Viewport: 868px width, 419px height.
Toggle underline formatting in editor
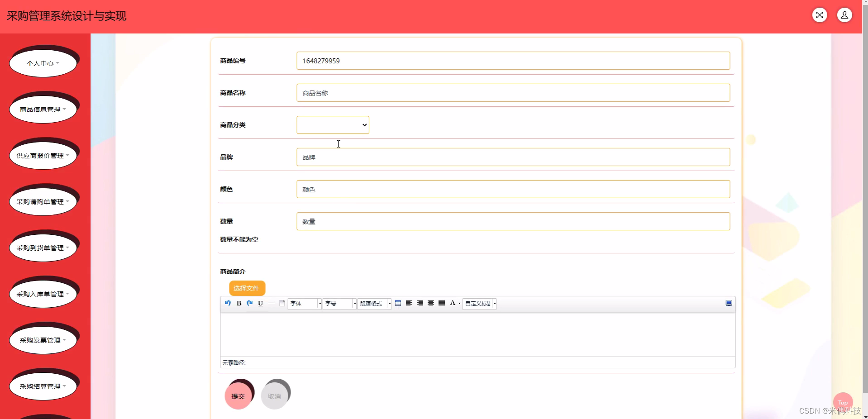(x=260, y=303)
